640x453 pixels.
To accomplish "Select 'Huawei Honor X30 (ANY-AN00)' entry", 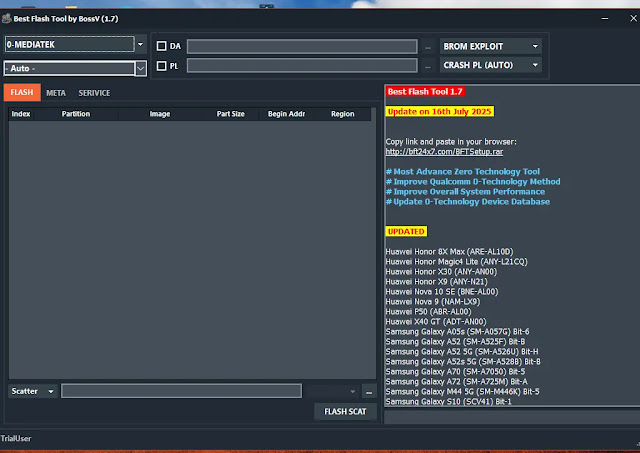I will point(441,272).
